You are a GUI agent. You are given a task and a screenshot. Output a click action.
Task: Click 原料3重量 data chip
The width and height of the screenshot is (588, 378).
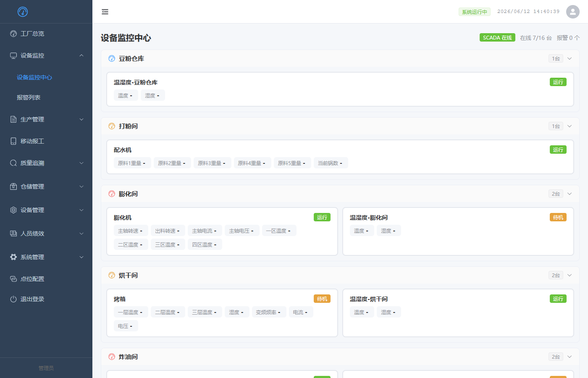(x=212, y=163)
